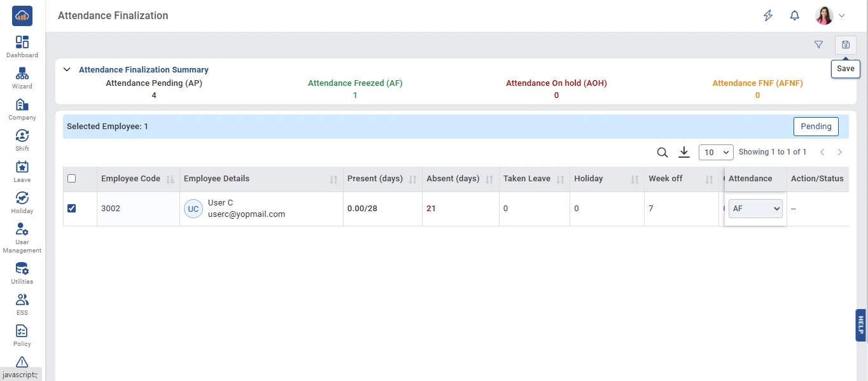The height and width of the screenshot is (381, 868).
Task: Open the Leave module
Action: [22, 171]
